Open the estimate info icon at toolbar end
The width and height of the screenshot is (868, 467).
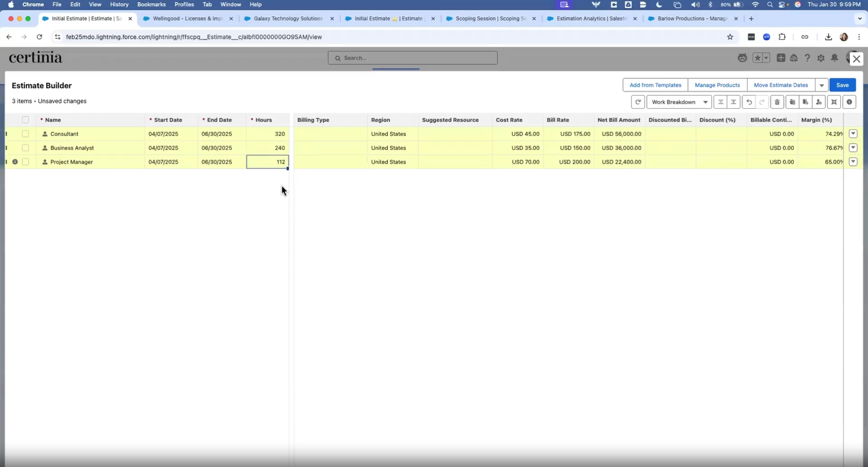[850, 102]
